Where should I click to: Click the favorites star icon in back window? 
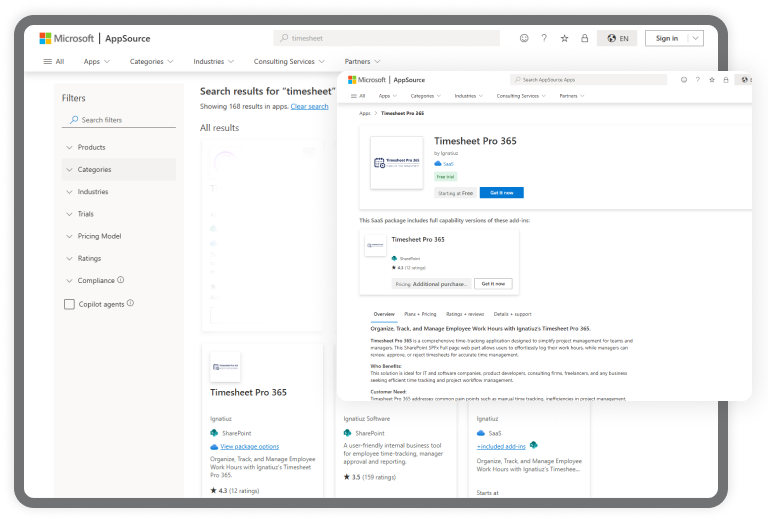tap(564, 38)
